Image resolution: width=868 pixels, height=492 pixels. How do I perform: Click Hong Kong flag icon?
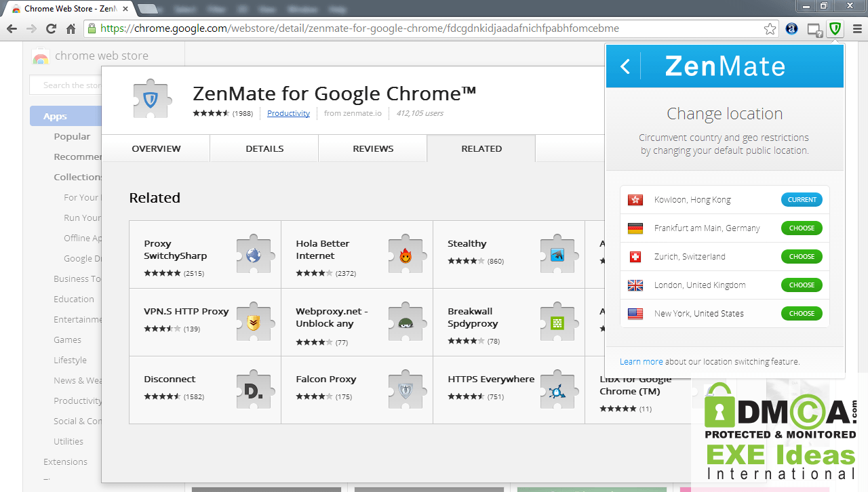[x=635, y=200]
